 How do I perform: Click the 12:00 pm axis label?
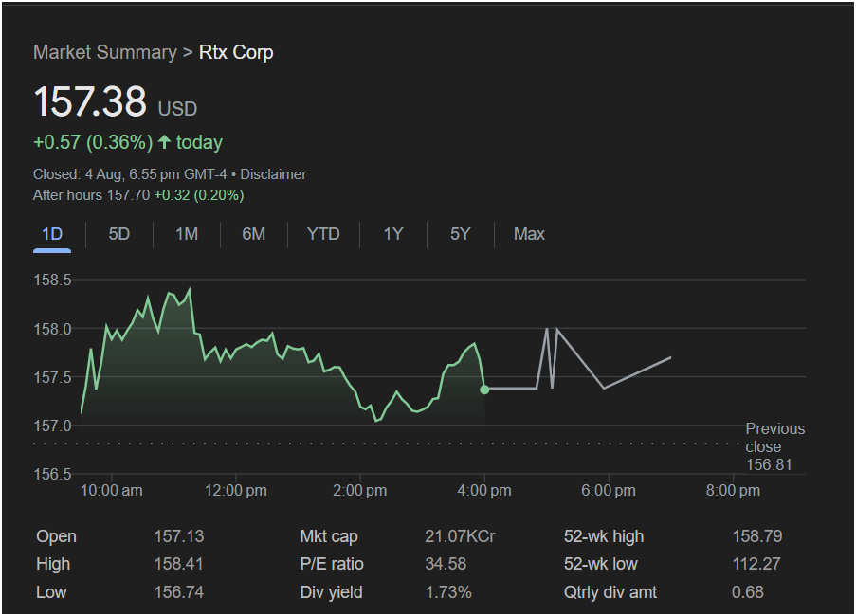point(236,491)
